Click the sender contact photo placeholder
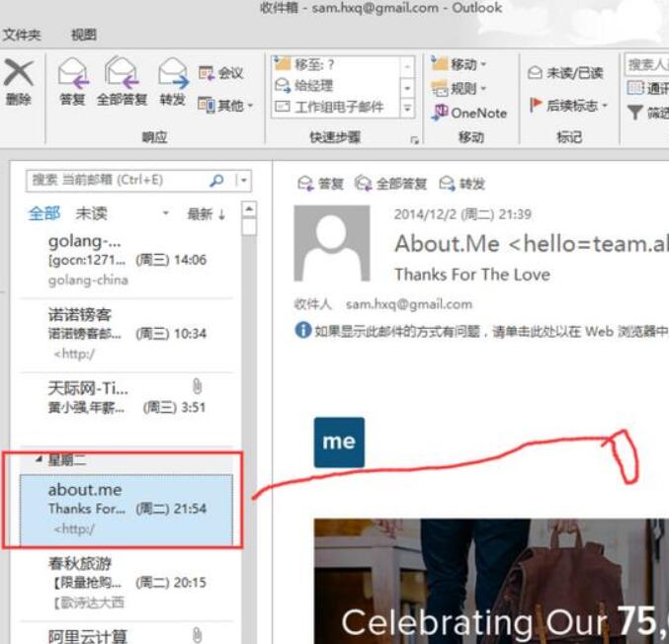This screenshot has height=644, width=669. coord(332,243)
